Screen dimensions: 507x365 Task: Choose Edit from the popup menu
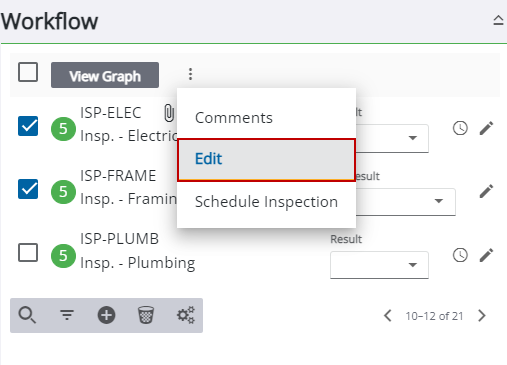click(266, 160)
